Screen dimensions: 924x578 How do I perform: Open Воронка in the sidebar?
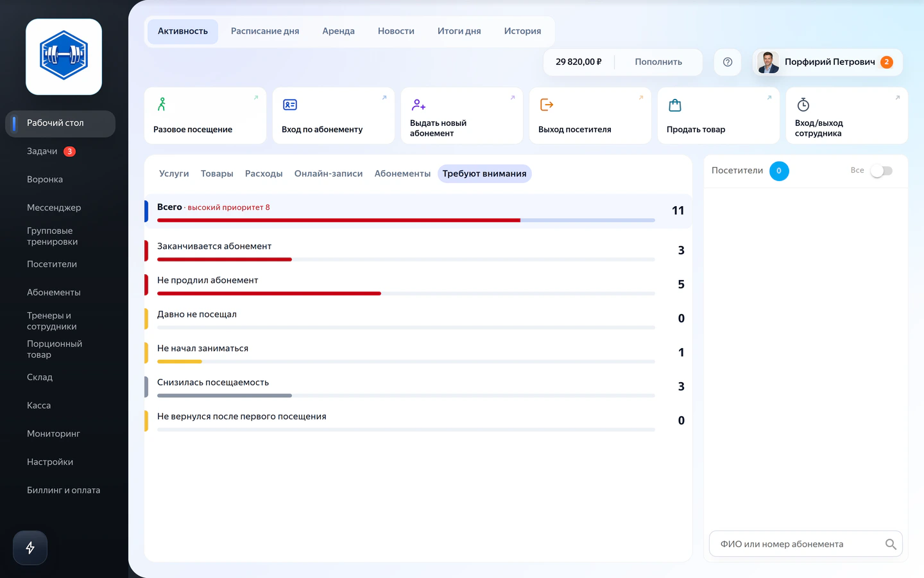pyautogui.click(x=60, y=180)
